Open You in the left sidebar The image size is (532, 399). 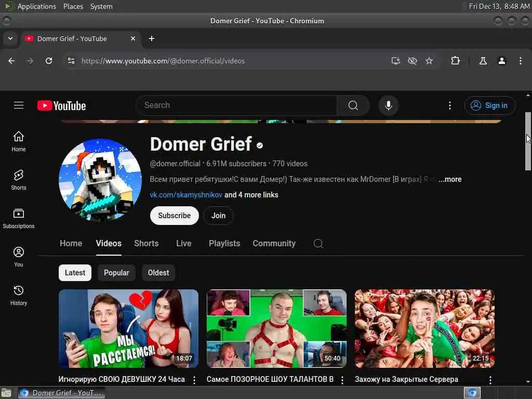19,257
